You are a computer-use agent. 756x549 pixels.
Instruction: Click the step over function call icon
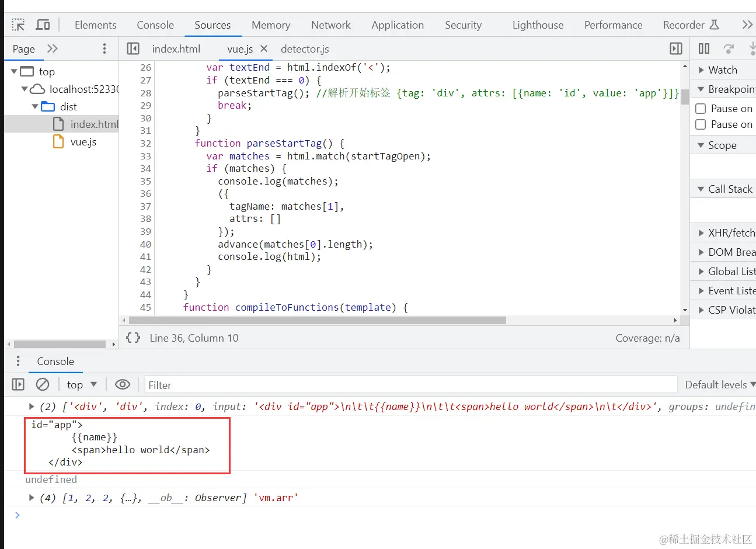click(729, 48)
